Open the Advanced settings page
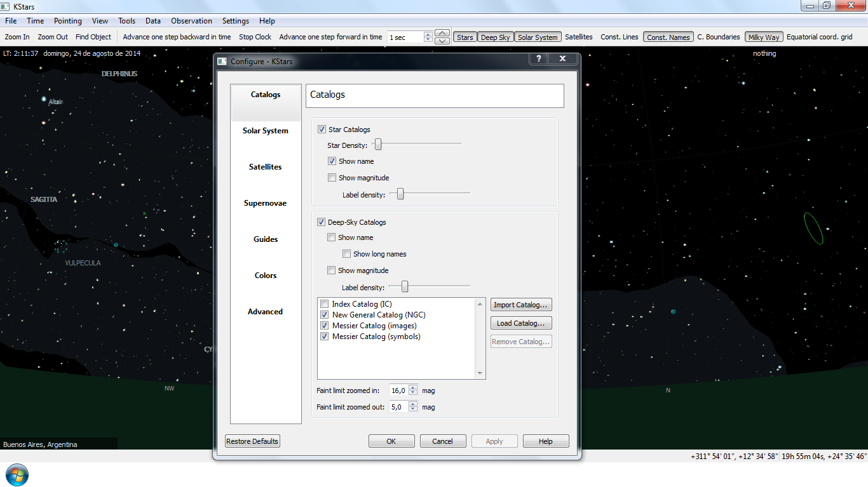Viewport: 868px width, 487px height. pos(266,312)
